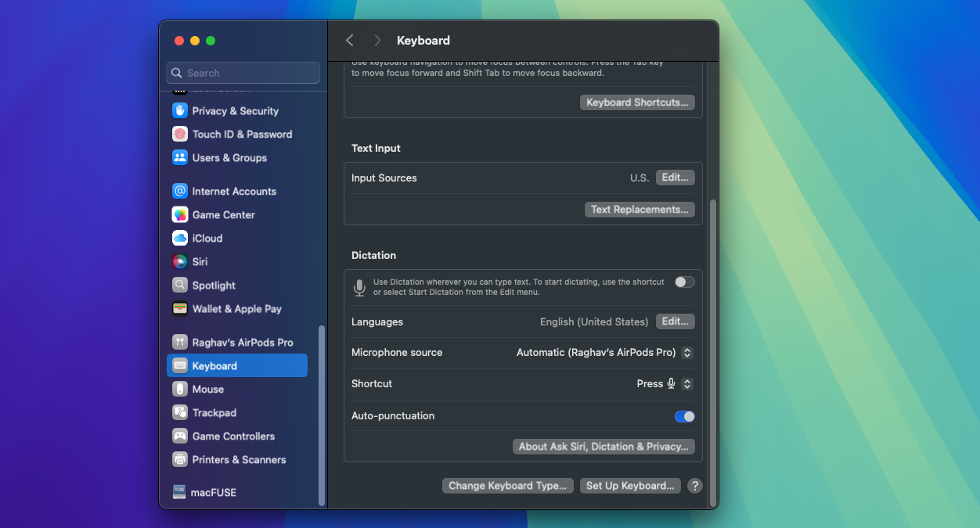Open Touch ID & Password settings
This screenshot has width=980, height=528.
coord(180,134)
